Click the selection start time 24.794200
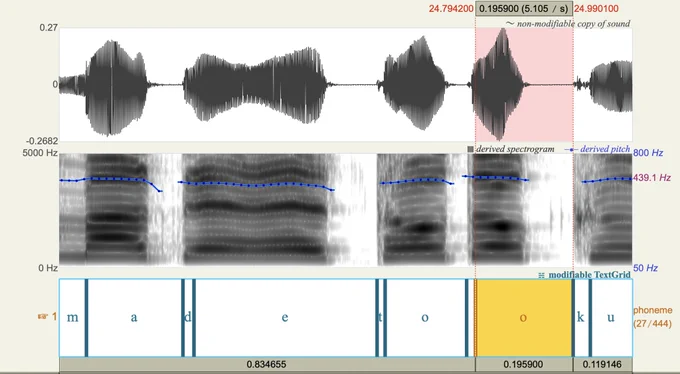680x374 pixels. [x=451, y=9]
